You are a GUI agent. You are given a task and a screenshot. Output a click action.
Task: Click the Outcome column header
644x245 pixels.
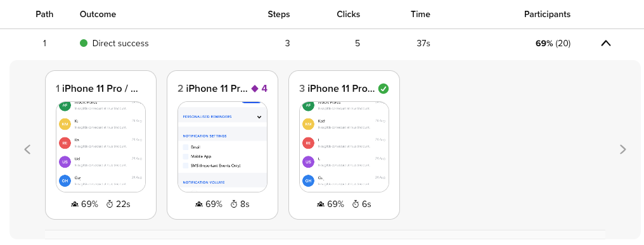(98, 15)
